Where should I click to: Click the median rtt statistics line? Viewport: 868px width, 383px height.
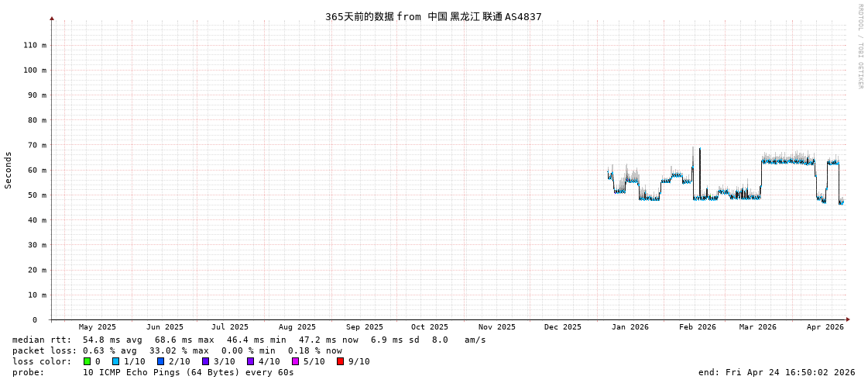249,340
